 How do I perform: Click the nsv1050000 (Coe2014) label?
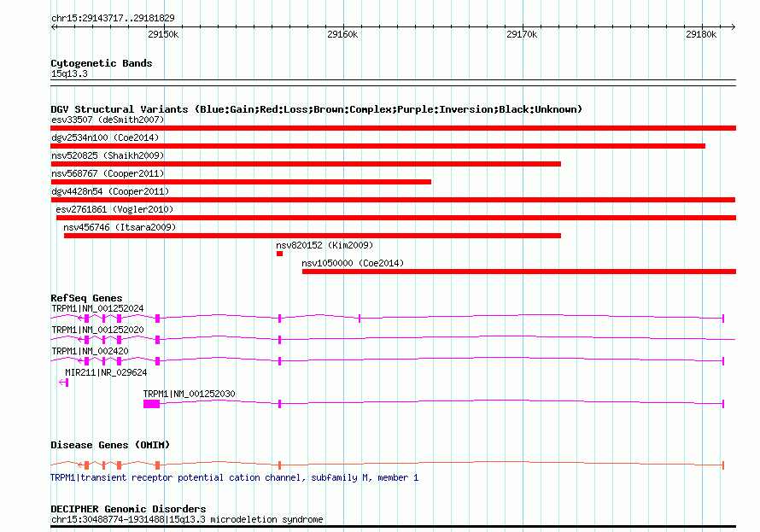353,263
